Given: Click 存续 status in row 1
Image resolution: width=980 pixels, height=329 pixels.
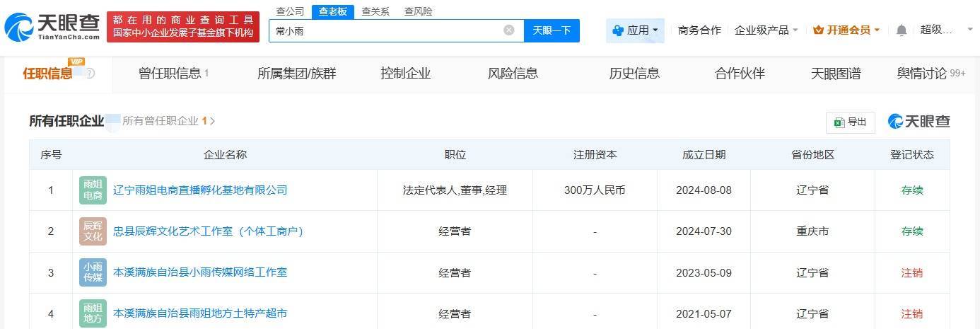Looking at the screenshot, I should pyautogui.click(x=912, y=190).
